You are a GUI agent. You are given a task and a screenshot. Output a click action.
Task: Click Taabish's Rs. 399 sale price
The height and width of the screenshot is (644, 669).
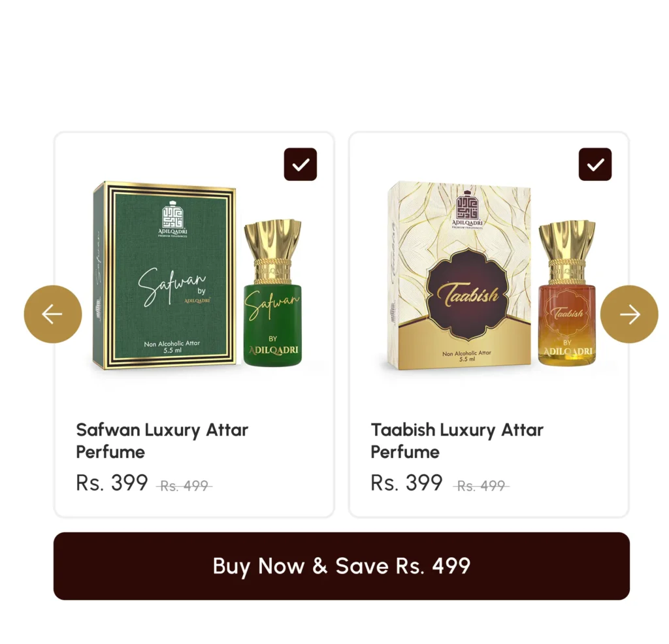(406, 483)
